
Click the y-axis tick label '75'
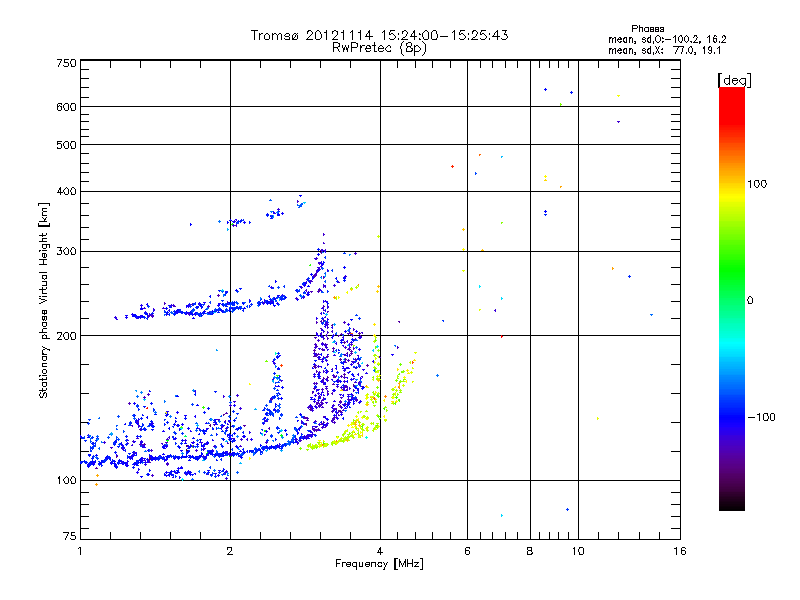pyautogui.click(x=70, y=536)
